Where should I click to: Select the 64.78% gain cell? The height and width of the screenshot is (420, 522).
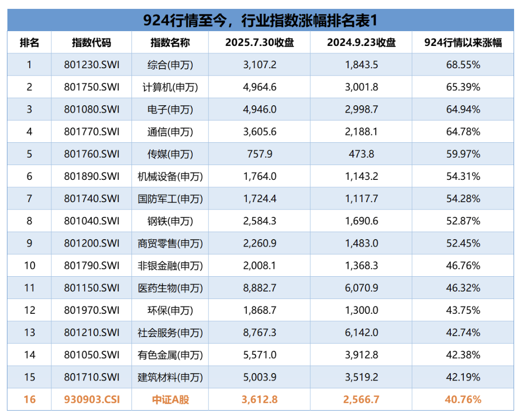(x=463, y=131)
